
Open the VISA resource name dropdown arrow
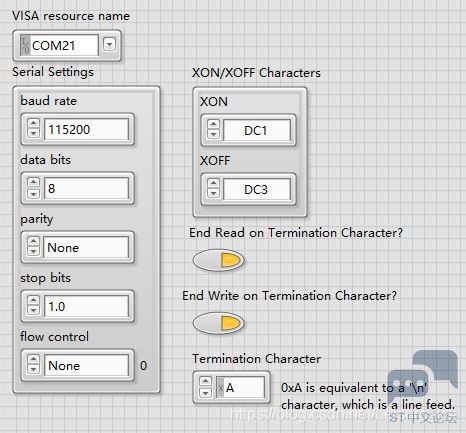[x=109, y=44]
